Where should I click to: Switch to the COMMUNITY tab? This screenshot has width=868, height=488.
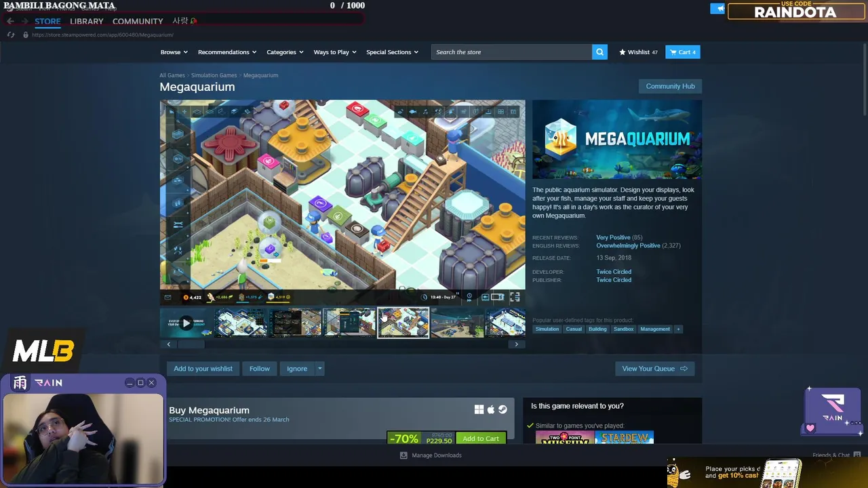point(138,21)
